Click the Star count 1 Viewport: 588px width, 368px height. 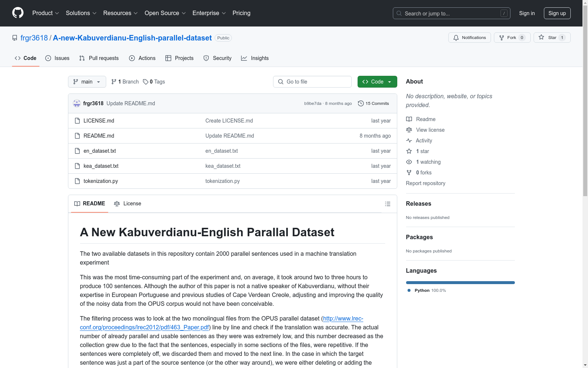click(x=562, y=38)
